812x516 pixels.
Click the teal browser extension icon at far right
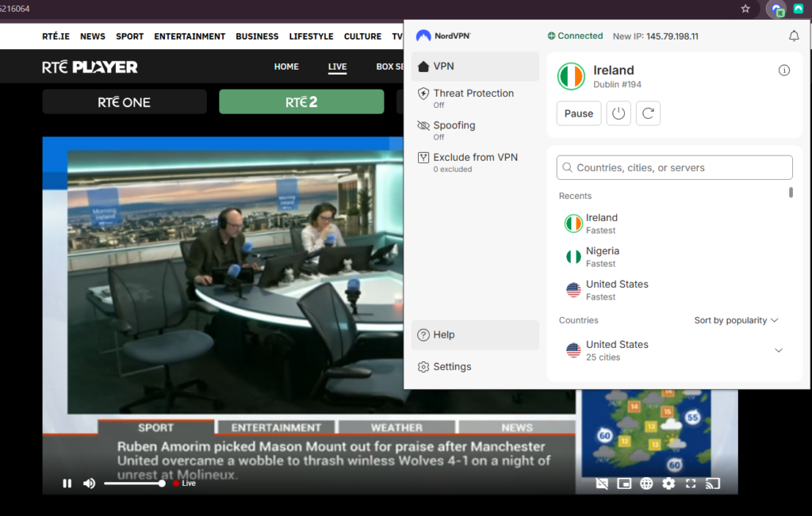pos(799,9)
